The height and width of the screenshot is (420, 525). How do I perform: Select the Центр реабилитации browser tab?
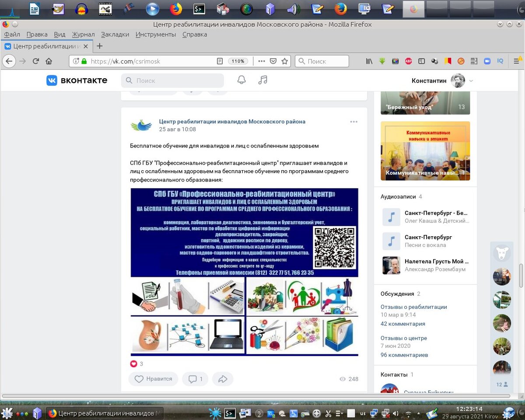point(46,46)
